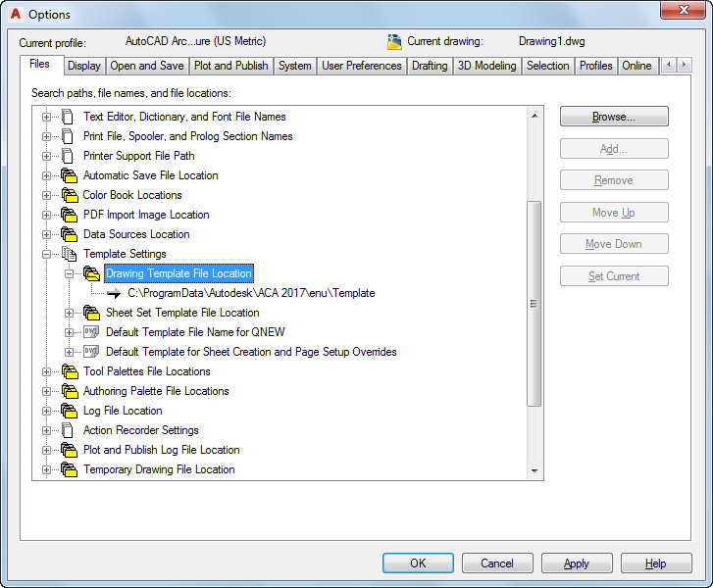Select the C:\ProgramData\Autodesk\ACA 2017\enu\Template path
Image resolution: width=713 pixels, height=588 pixels.
pos(251,293)
